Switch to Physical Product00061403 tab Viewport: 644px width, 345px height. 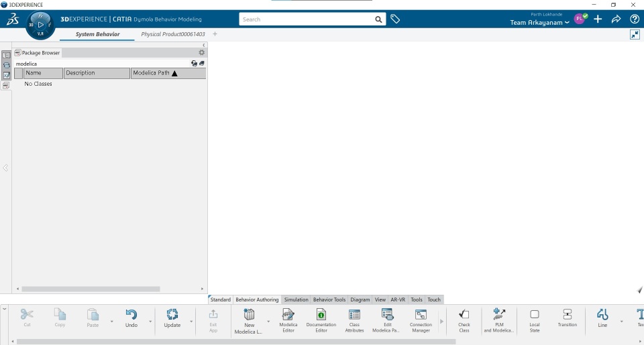point(173,34)
